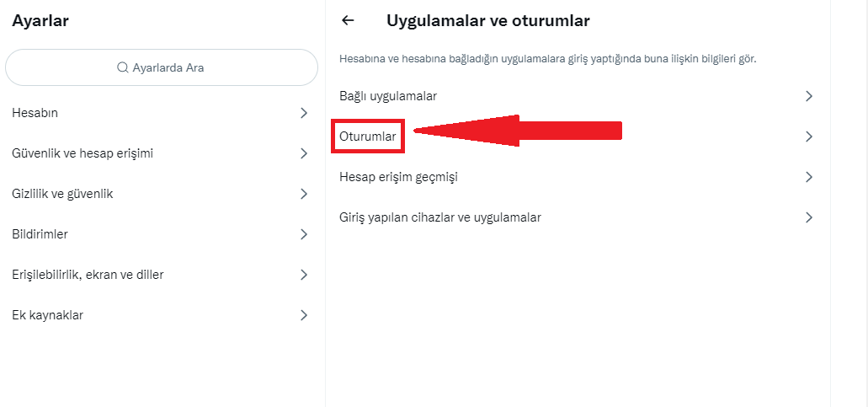
Task: Click the chevron at the end of the Oturumlar row
Action: 808,137
